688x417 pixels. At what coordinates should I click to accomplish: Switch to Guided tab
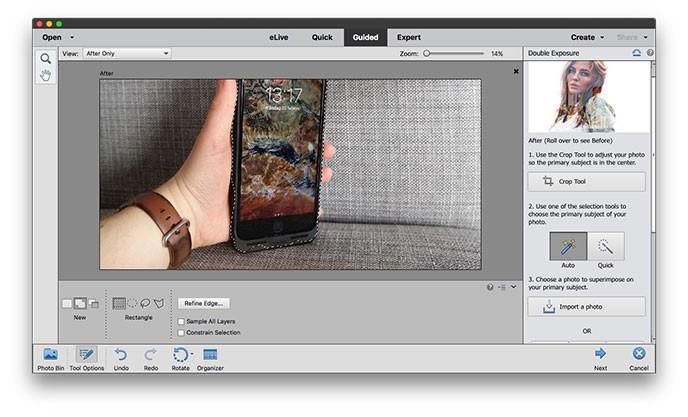click(x=366, y=38)
